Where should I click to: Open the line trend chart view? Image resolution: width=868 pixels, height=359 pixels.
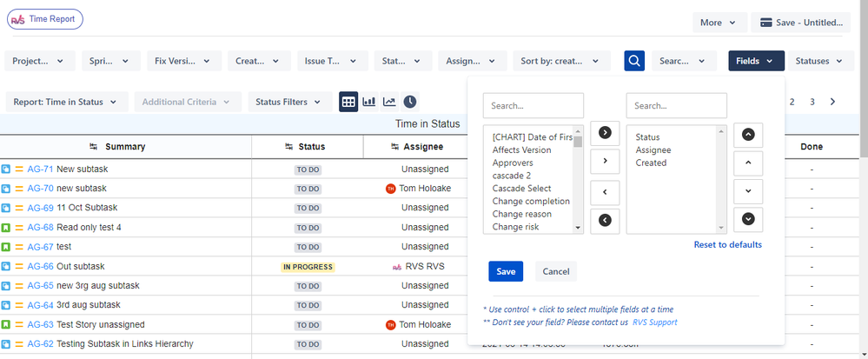click(x=390, y=102)
